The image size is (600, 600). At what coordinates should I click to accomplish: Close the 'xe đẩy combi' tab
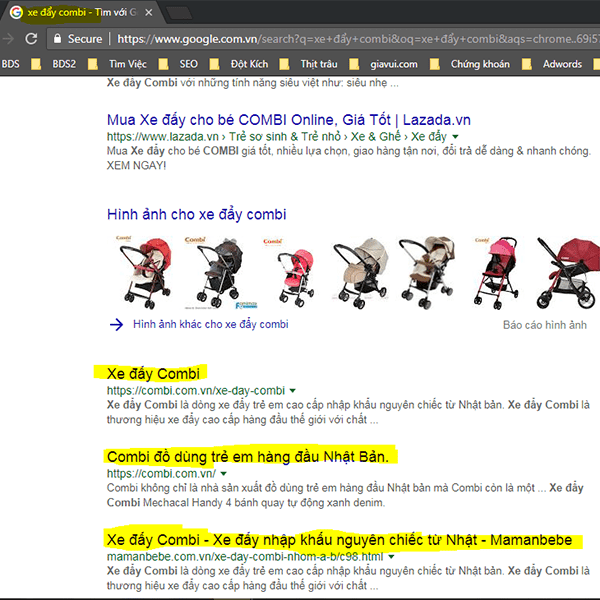(148, 13)
